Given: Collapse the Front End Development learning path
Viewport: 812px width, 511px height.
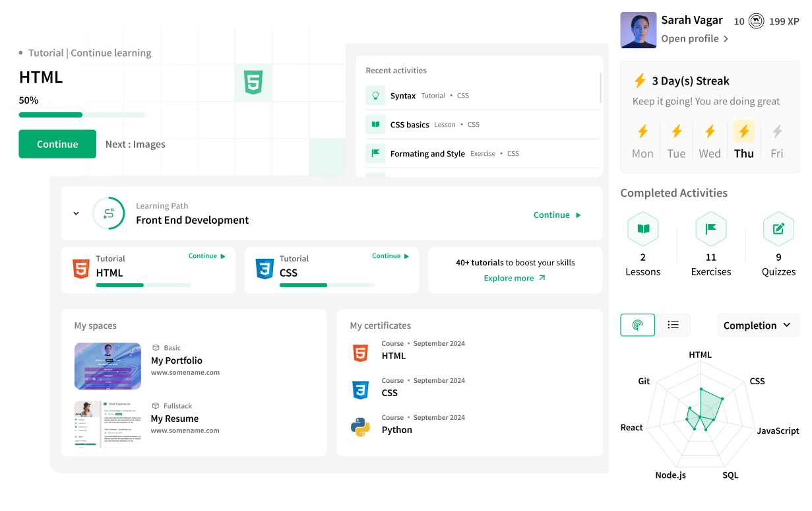Looking at the screenshot, I should click(x=76, y=213).
